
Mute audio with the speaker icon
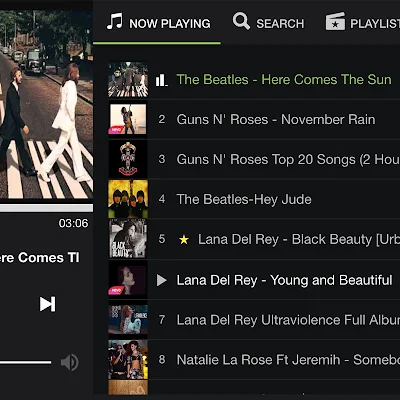pyautogui.click(x=70, y=362)
